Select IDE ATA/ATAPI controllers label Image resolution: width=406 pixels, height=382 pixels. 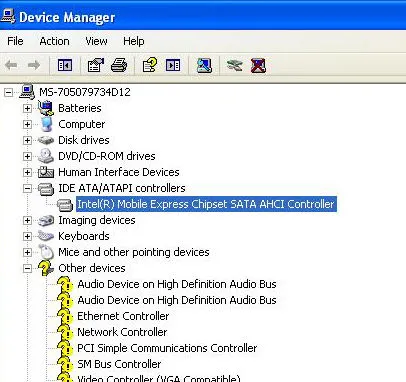pos(122,188)
